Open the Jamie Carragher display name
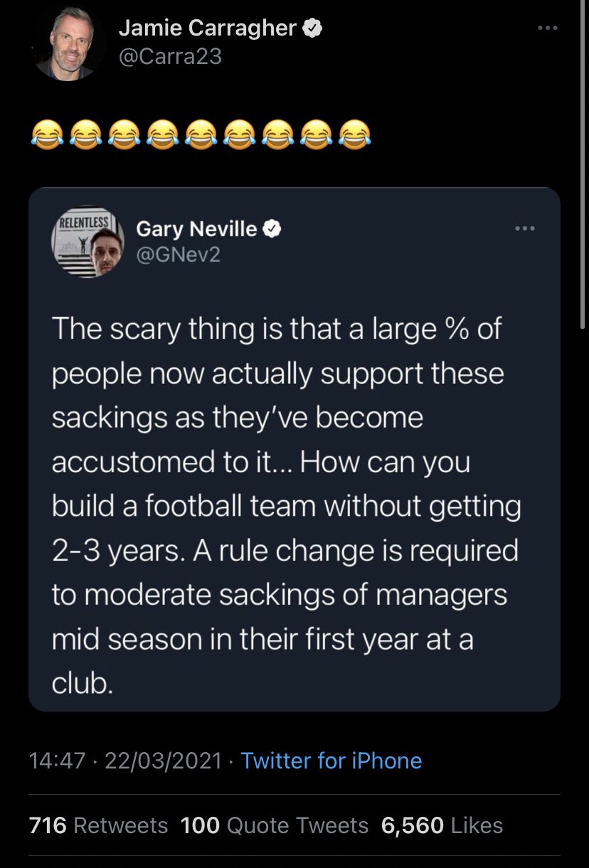Screen dimensions: 589x868 [208, 28]
